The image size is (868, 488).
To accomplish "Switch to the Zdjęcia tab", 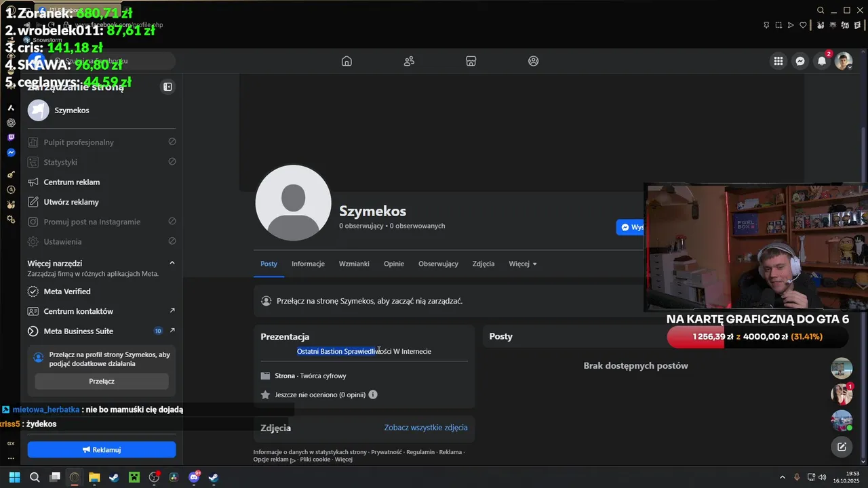I will click(x=484, y=264).
